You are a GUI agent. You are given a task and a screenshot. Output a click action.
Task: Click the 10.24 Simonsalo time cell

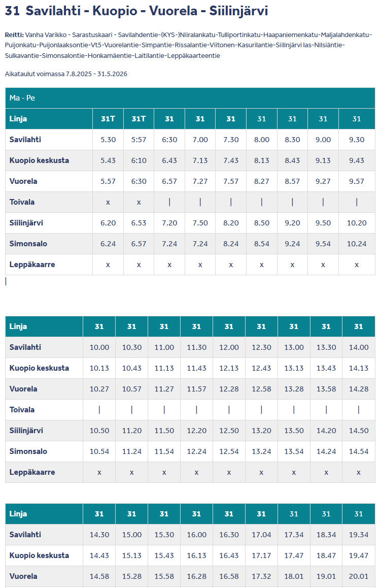(357, 244)
